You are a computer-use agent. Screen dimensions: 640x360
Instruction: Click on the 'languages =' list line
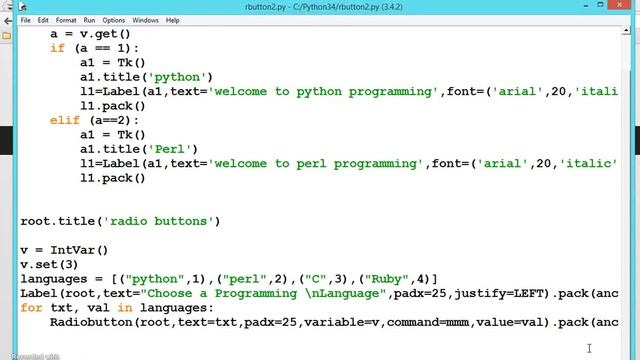(x=229, y=279)
